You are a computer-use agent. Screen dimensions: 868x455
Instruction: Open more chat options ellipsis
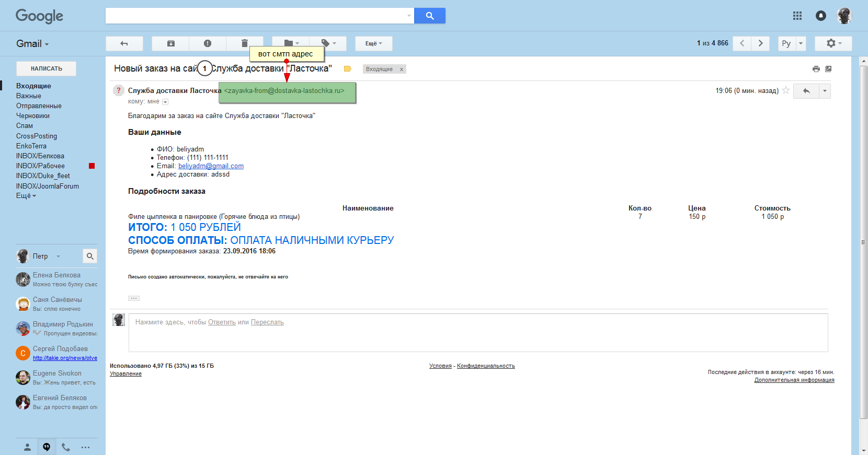coord(85,447)
